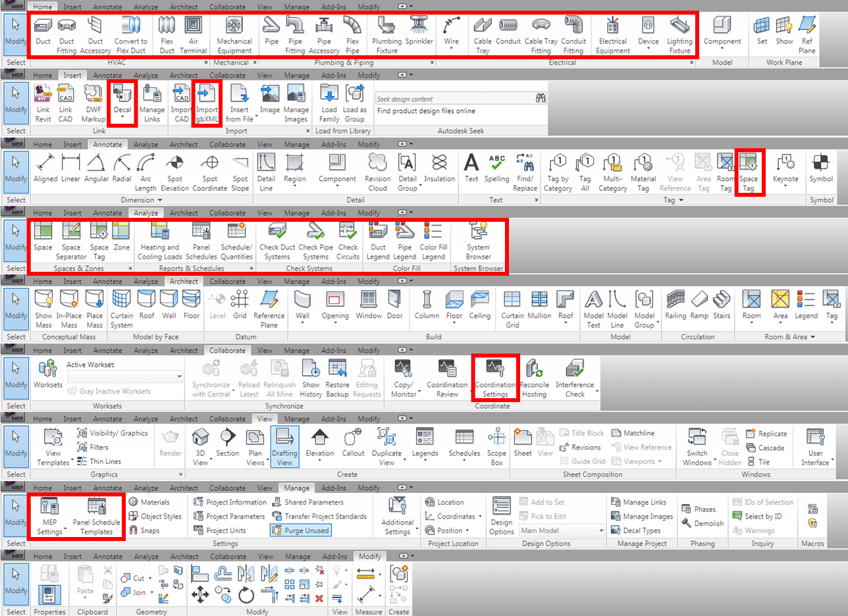This screenshot has height=616, width=848.
Task: Place Electrical Equipment
Action: tap(613, 34)
